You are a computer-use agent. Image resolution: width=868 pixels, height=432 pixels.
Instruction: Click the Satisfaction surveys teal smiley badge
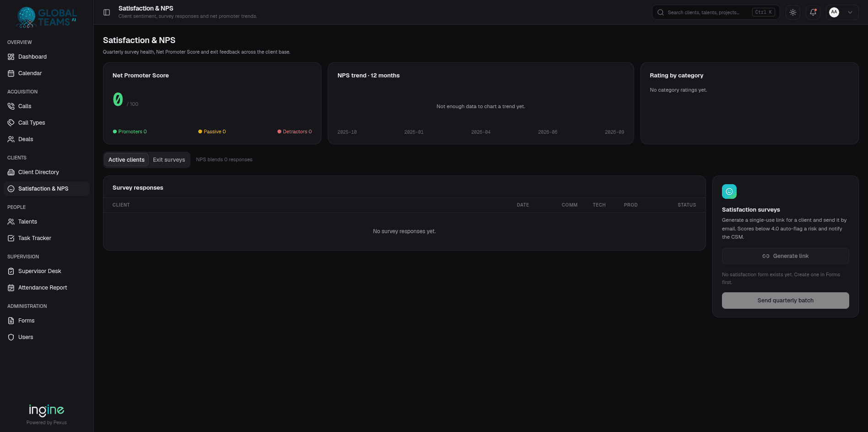click(x=729, y=191)
